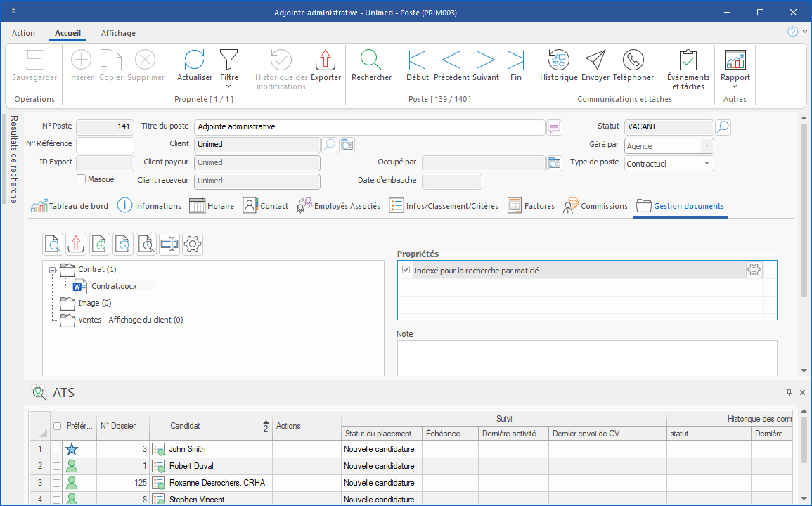Open the Résultats de recherche side panel
Screen dimensions: 812x506
pyautogui.click(x=13, y=159)
